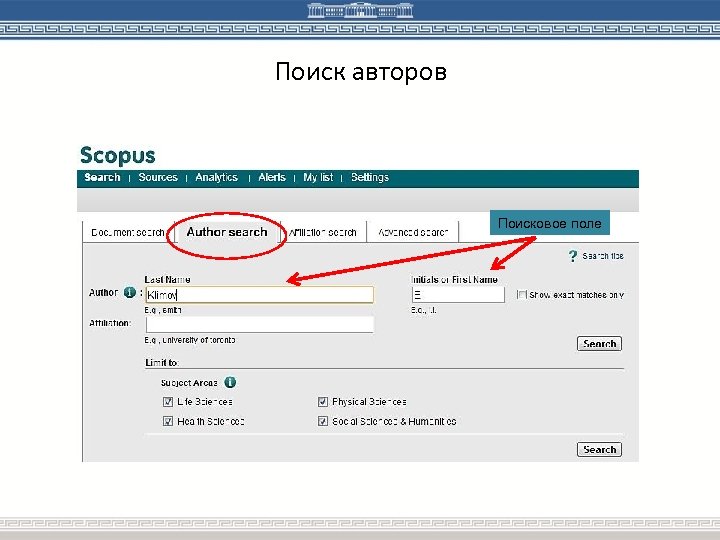Viewport: 720px width, 540px height.
Task: Select the Author search tab
Action: coord(227,232)
